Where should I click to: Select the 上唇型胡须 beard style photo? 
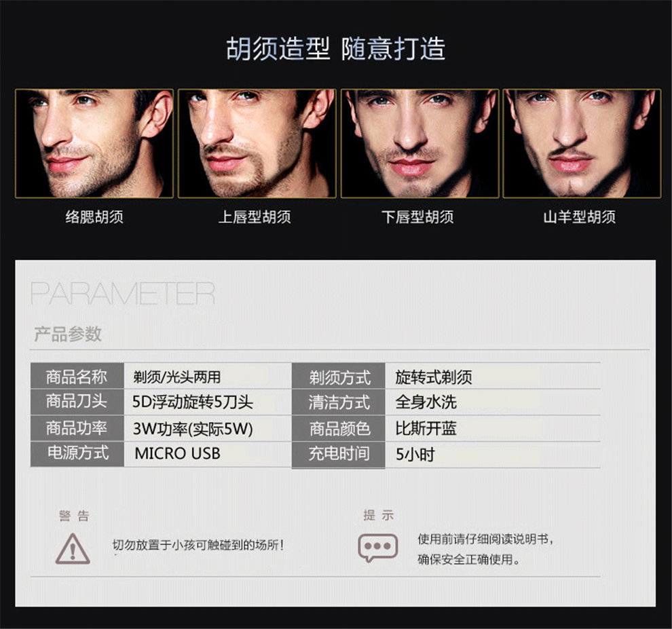tap(257, 144)
